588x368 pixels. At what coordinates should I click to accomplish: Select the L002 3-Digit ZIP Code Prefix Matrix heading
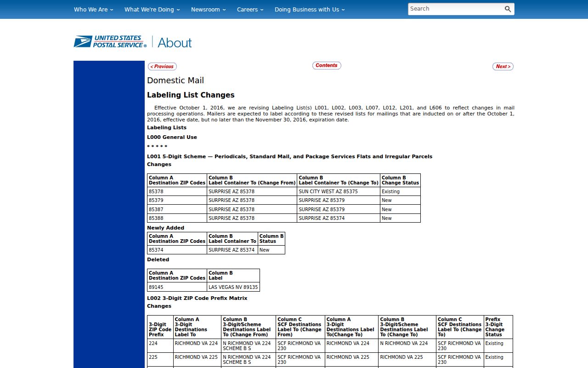point(197,298)
